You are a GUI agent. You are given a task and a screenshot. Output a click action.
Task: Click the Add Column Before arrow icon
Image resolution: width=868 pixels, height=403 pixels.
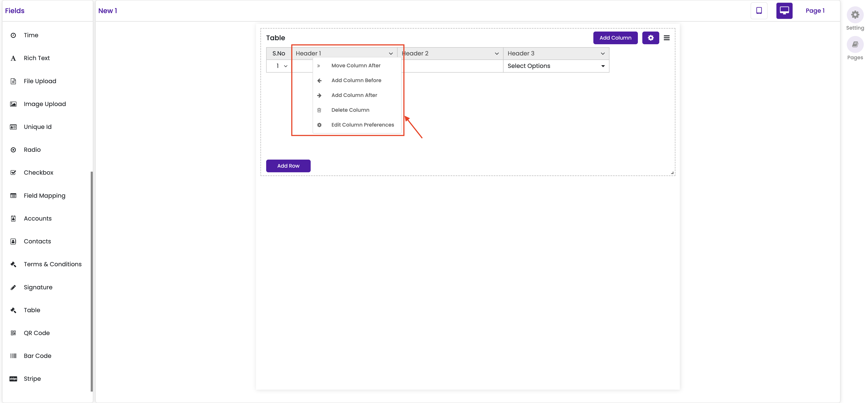(x=319, y=80)
